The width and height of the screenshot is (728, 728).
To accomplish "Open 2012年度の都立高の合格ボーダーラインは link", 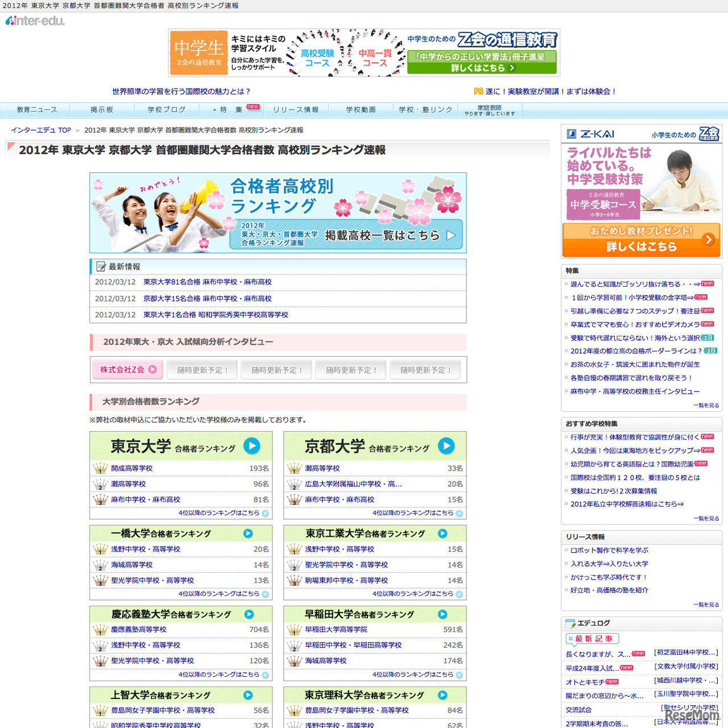I will [x=636, y=351].
